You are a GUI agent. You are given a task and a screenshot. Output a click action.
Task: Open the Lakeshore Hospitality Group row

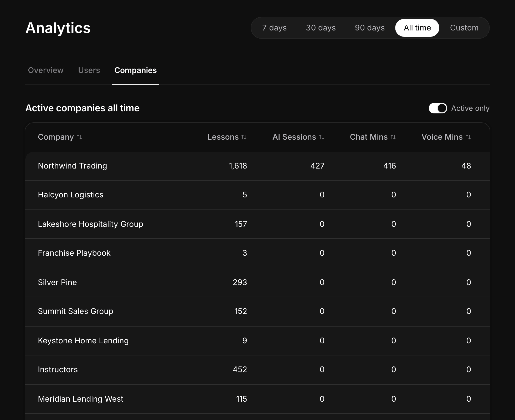[257, 224]
